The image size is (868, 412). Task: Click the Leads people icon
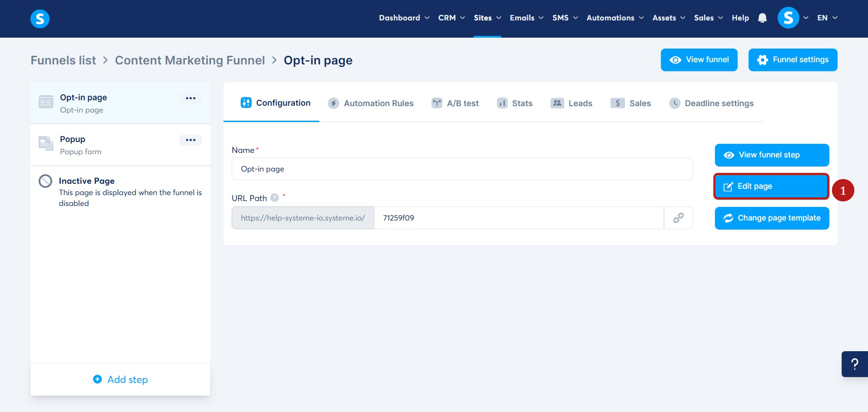pos(557,103)
